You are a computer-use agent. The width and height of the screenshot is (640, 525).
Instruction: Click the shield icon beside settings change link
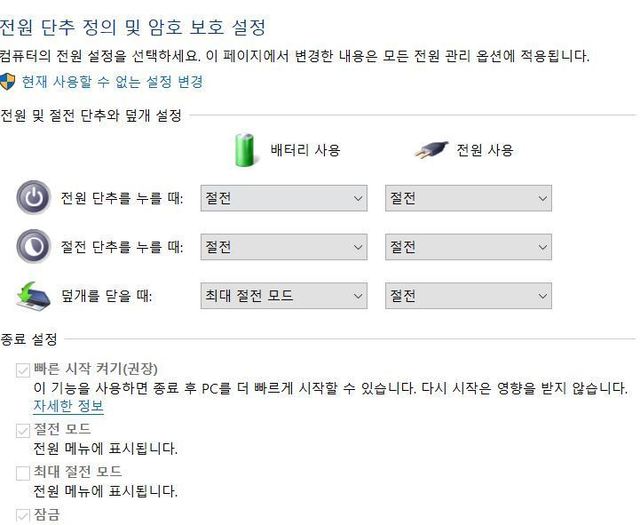click(x=9, y=82)
